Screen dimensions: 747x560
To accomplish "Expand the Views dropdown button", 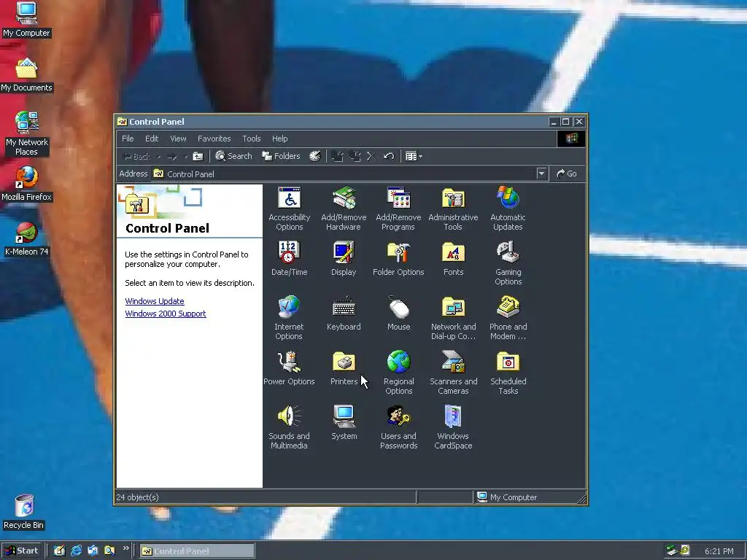I will pos(414,156).
